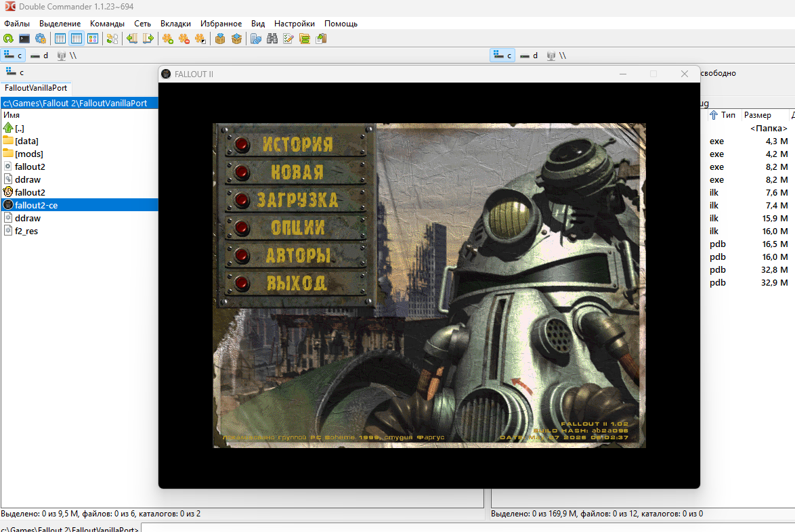Click the select group plus icon

[168, 39]
